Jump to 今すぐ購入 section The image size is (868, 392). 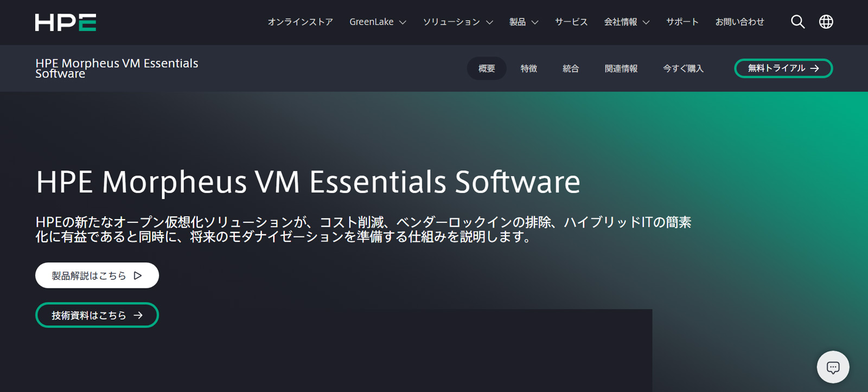pos(683,68)
